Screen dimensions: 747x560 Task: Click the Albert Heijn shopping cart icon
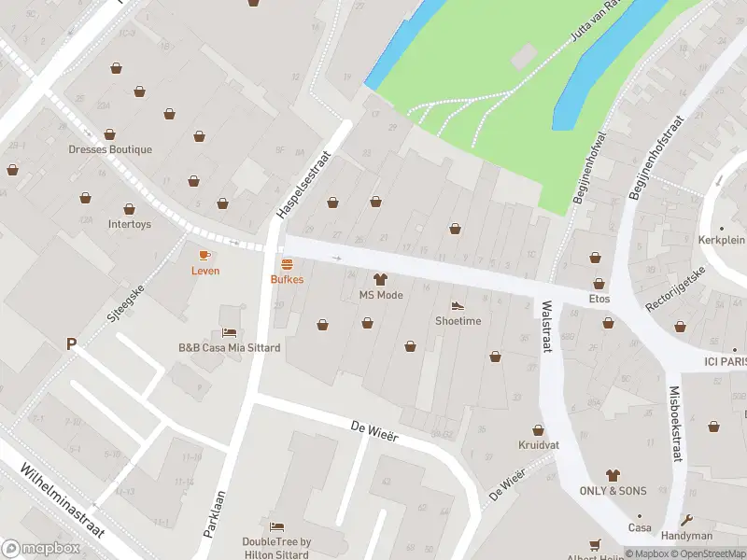(x=595, y=544)
